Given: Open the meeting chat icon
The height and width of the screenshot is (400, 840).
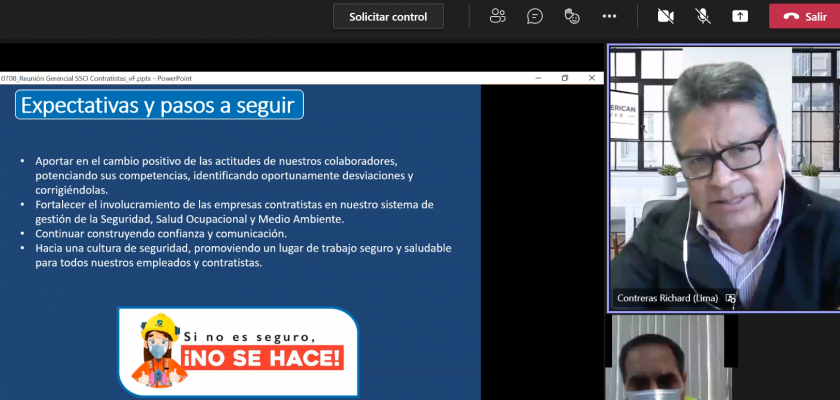Looking at the screenshot, I should pyautogui.click(x=535, y=16).
